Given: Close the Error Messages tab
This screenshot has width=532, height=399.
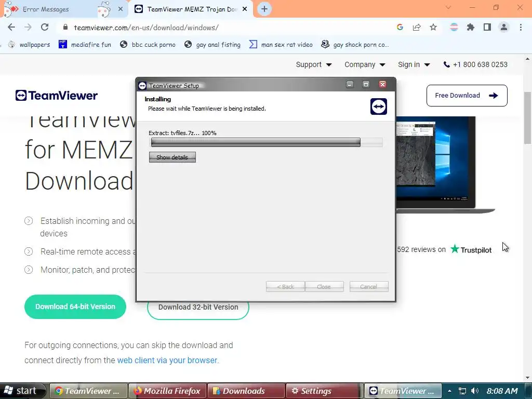Looking at the screenshot, I should click(x=121, y=9).
